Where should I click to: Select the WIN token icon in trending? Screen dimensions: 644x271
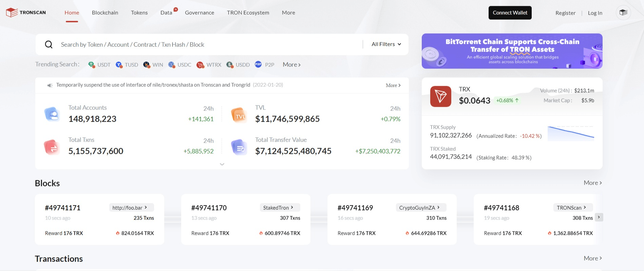[147, 65]
